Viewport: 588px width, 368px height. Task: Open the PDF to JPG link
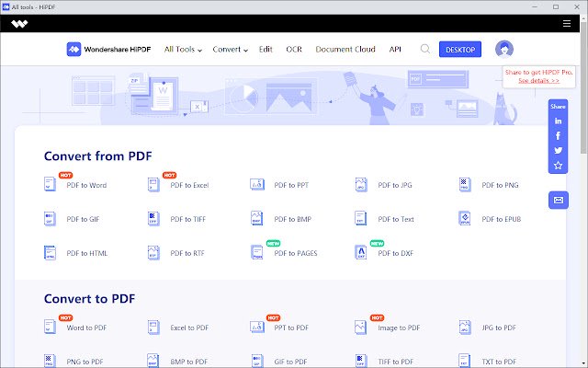click(395, 185)
